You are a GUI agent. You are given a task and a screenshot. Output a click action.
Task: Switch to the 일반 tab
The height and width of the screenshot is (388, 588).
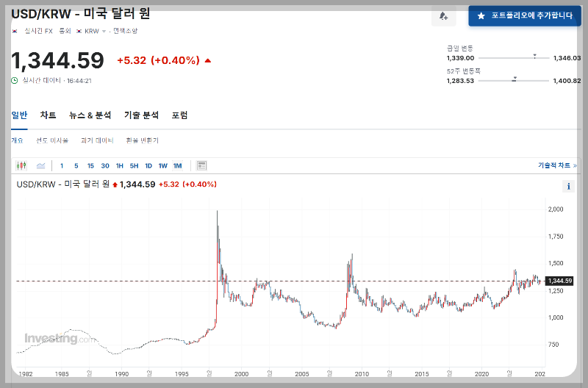click(x=19, y=115)
